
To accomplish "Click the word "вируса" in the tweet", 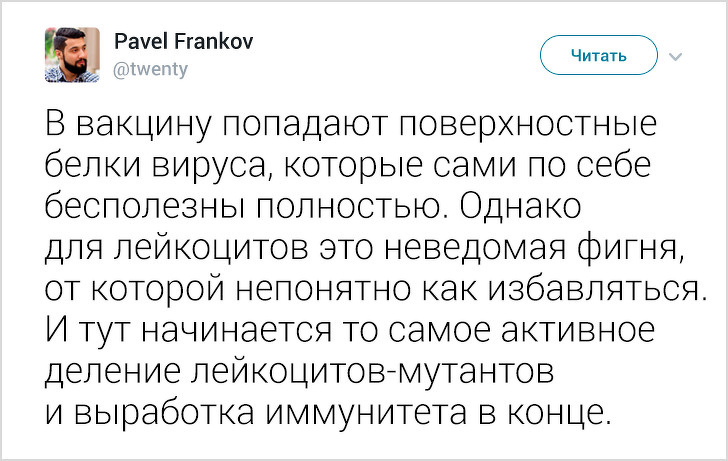I will click(x=209, y=167).
